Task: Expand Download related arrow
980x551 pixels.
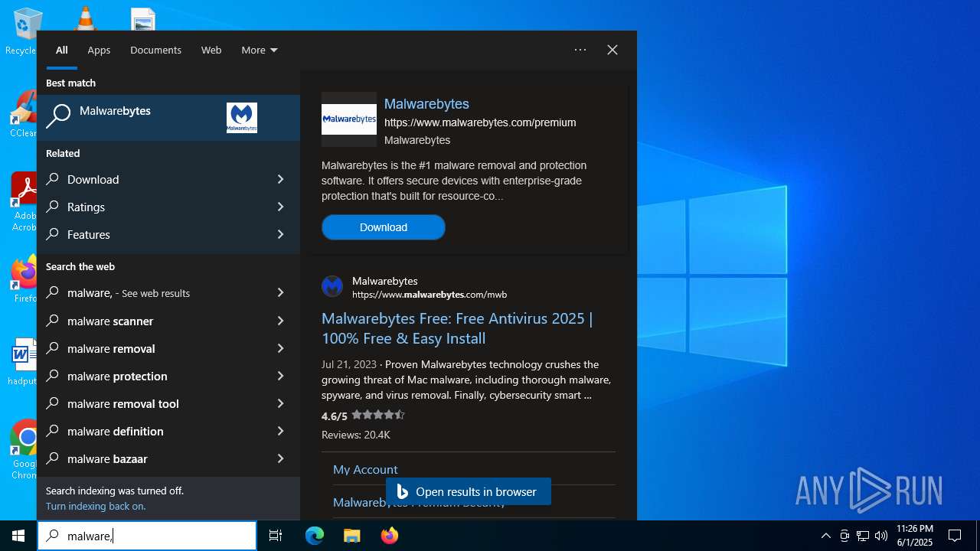Action: [x=280, y=179]
